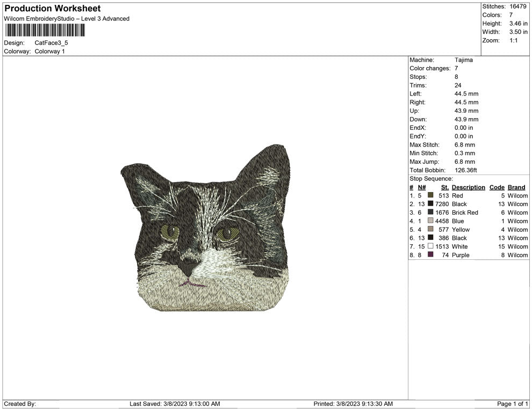This screenshot has width=532, height=409.
Task: Select the Tajima machine value
Action: click(x=464, y=60)
